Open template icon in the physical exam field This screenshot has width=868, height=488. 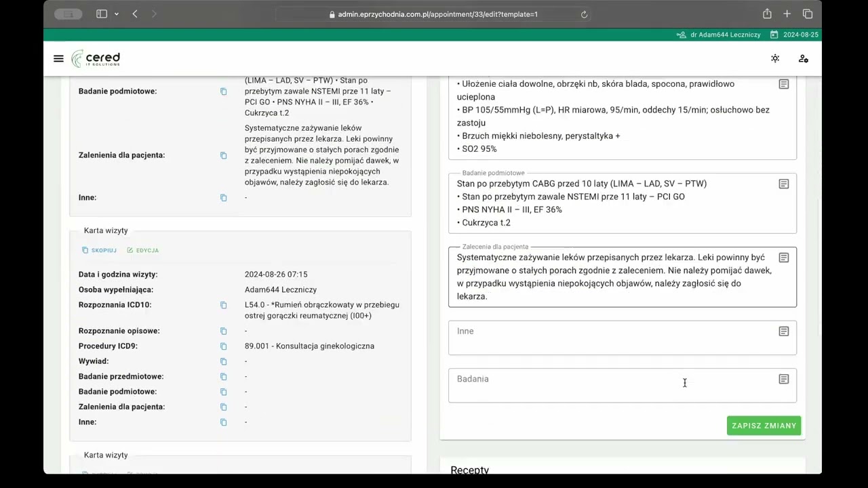coord(783,84)
